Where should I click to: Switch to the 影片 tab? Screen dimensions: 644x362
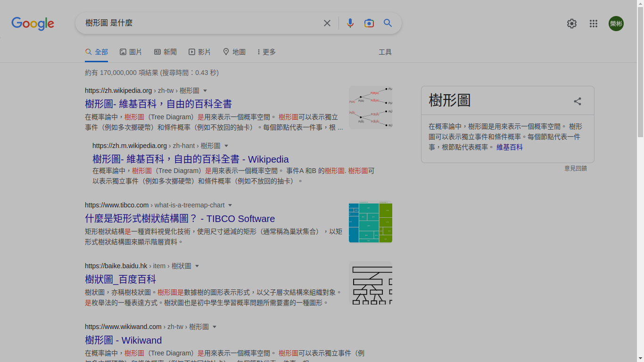199,52
